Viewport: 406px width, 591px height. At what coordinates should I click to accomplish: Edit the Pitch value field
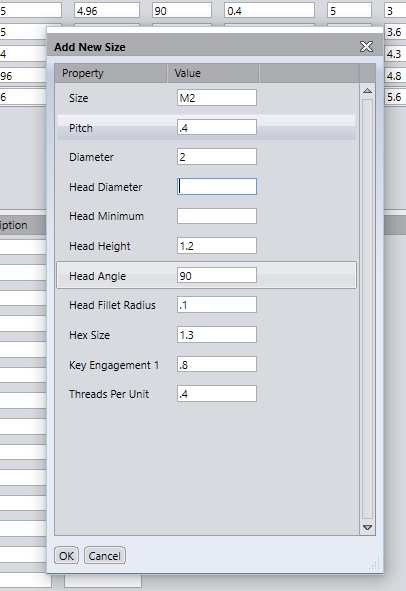(x=217, y=127)
